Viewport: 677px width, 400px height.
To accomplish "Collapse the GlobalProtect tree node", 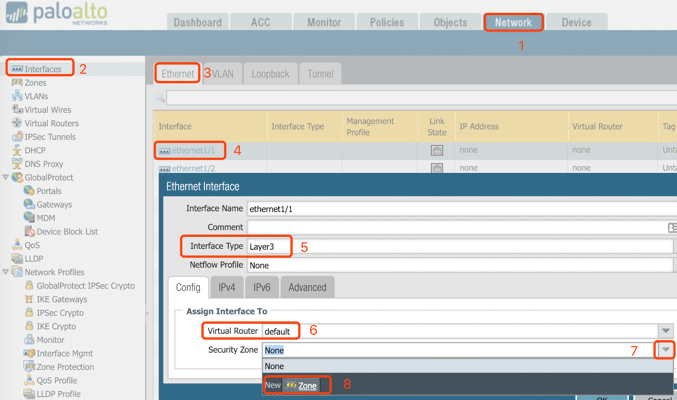I will coord(6,178).
